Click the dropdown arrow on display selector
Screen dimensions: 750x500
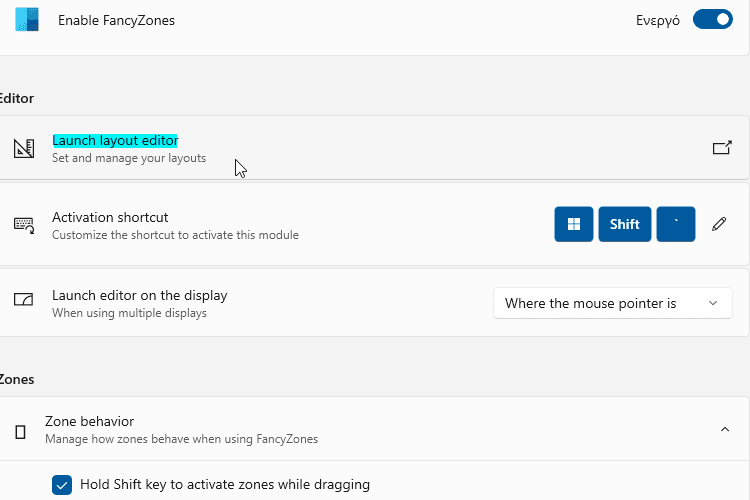click(713, 303)
